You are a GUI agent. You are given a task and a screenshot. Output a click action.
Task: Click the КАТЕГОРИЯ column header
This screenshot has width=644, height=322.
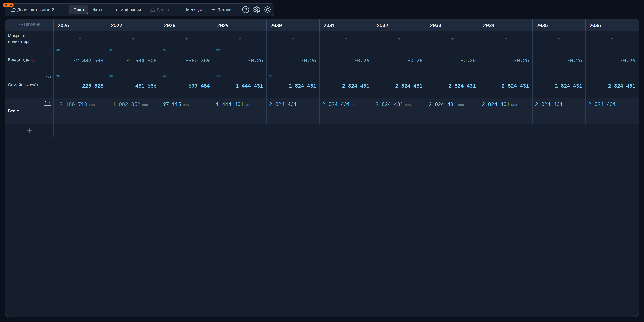coord(29,24)
